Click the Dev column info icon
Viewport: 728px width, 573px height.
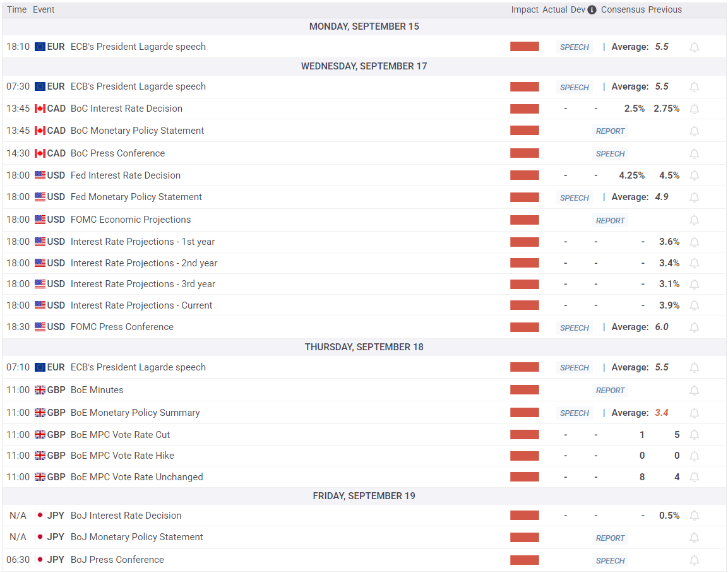tap(592, 9)
